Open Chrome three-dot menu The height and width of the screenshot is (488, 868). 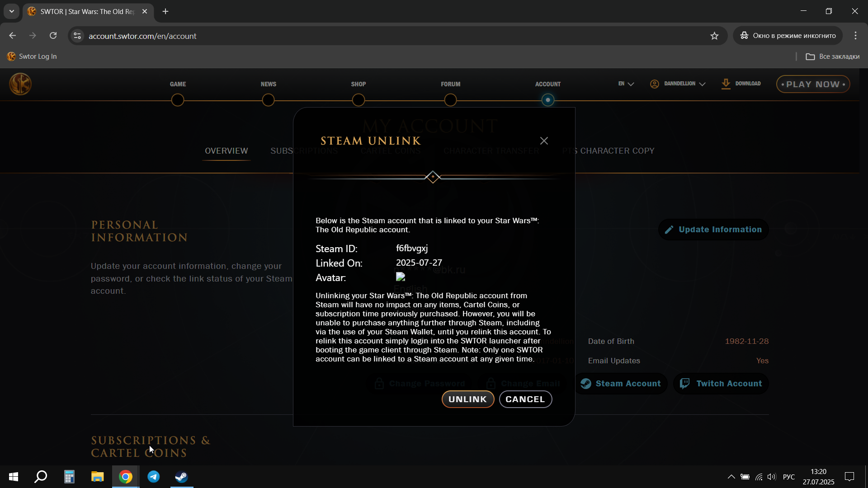(855, 36)
